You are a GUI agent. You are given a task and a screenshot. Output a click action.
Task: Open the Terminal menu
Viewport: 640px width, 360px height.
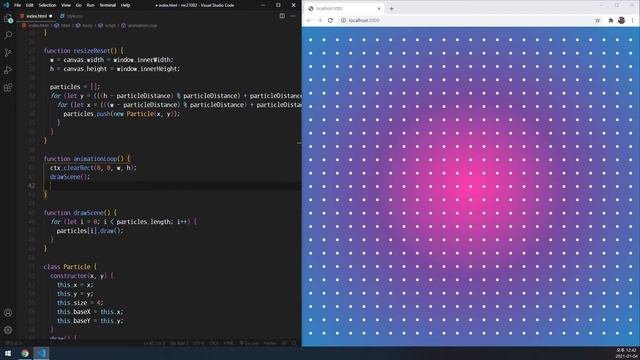click(107, 5)
